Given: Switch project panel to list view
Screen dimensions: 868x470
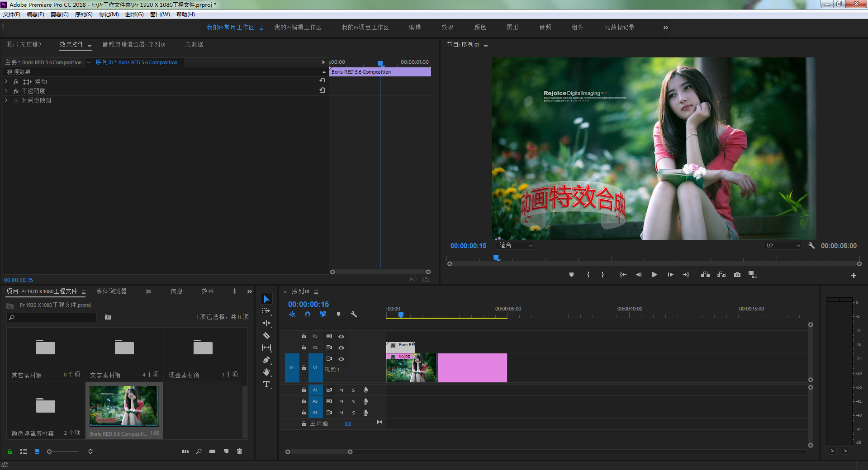Looking at the screenshot, I should coord(24,451).
